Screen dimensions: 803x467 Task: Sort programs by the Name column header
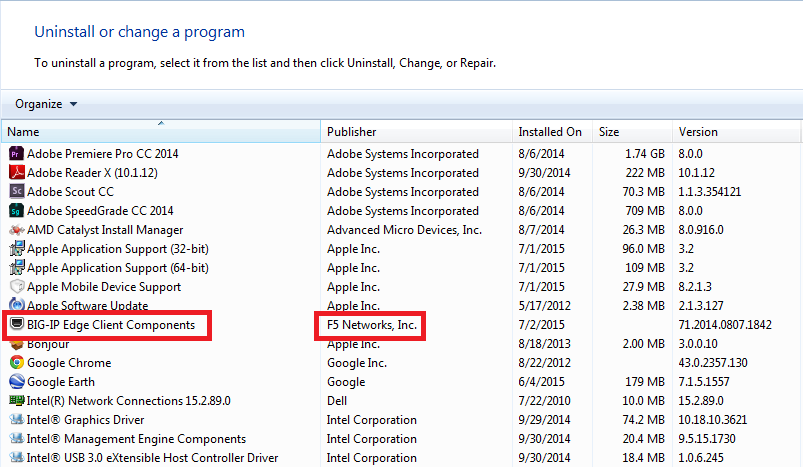(161, 132)
